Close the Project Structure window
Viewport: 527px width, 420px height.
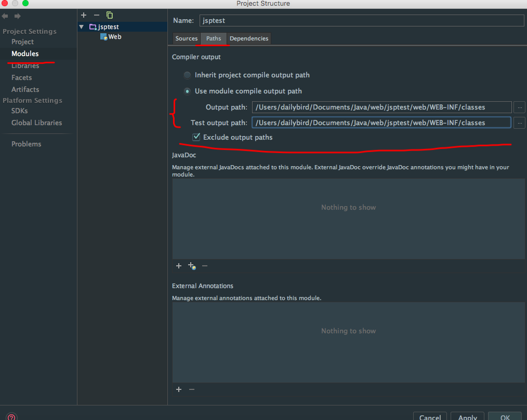[4, 3]
